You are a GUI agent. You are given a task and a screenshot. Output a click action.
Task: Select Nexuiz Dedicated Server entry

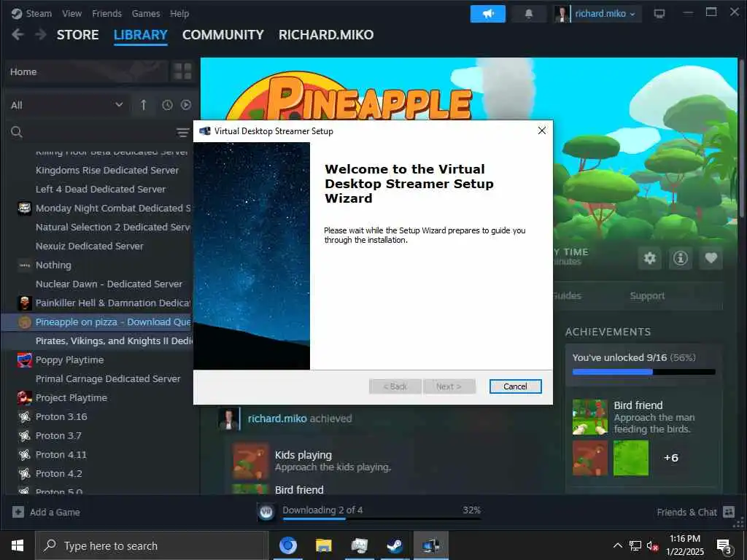coord(90,246)
